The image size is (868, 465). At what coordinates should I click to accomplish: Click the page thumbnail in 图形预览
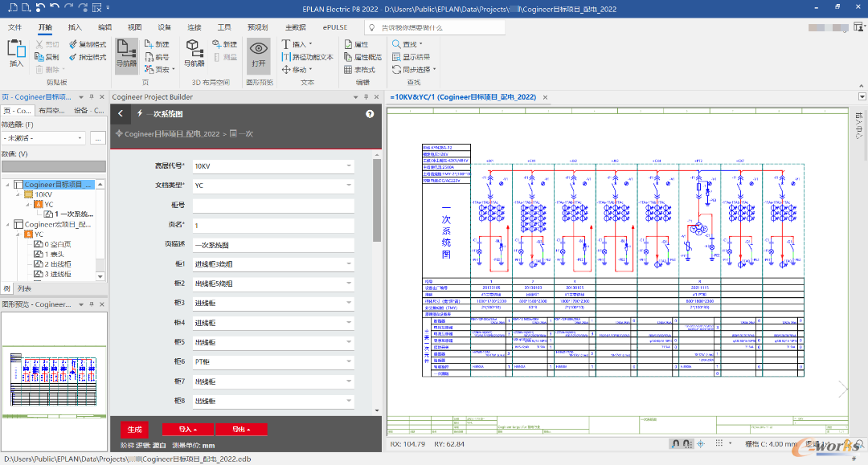pos(55,380)
